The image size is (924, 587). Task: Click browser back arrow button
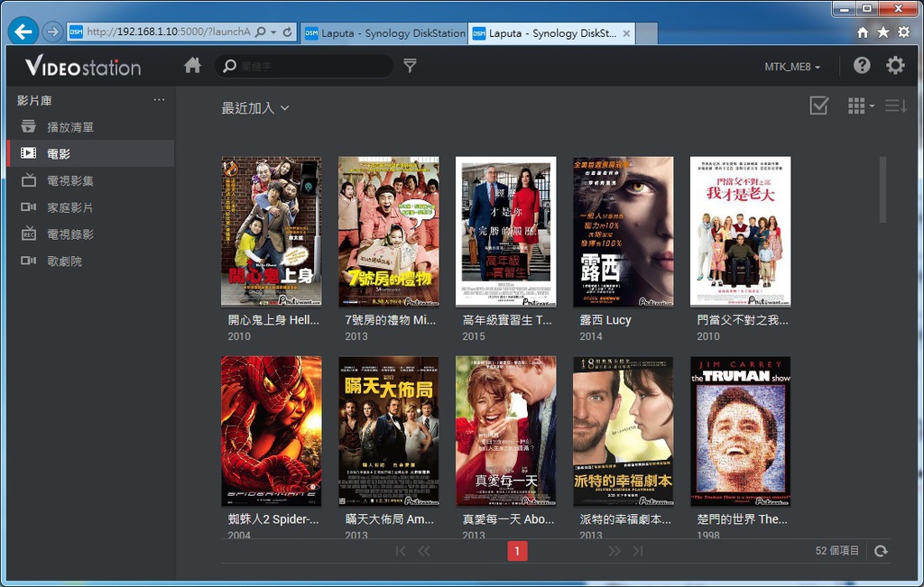23,32
